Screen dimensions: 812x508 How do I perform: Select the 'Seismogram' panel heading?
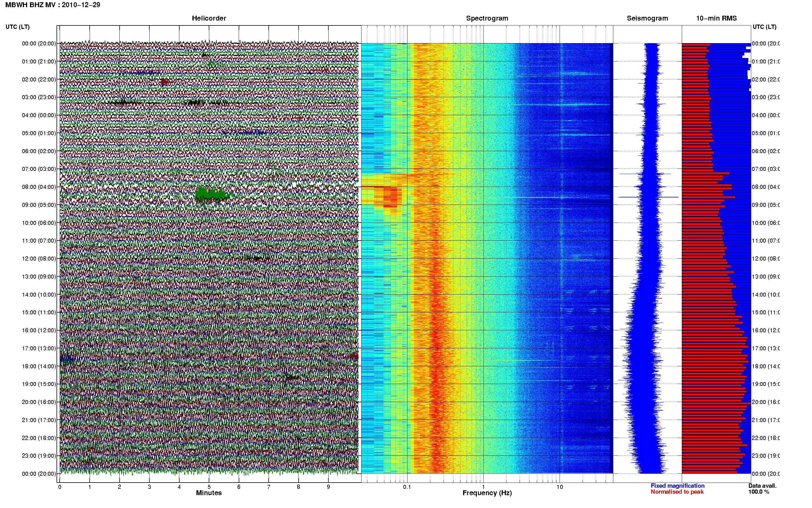point(647,18)
